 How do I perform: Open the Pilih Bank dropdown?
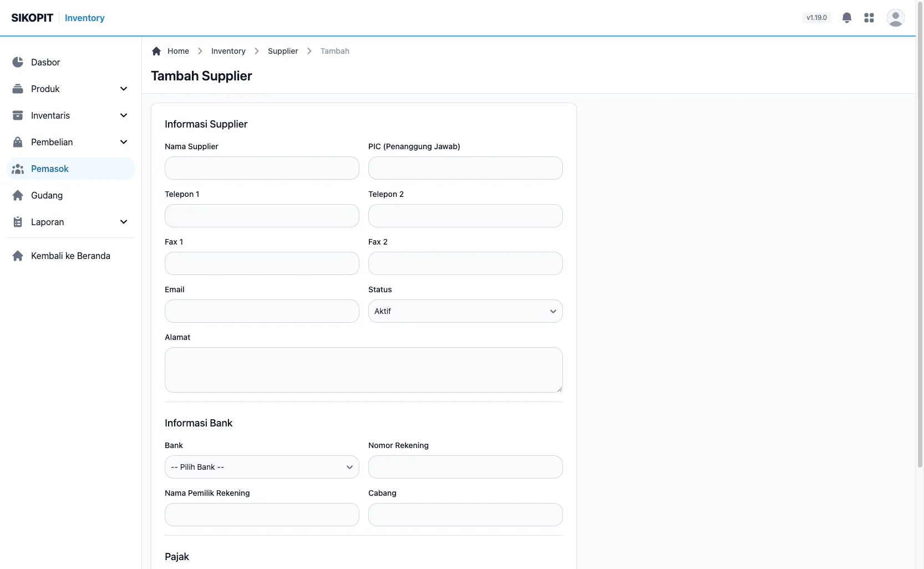[x=262, y=467]
